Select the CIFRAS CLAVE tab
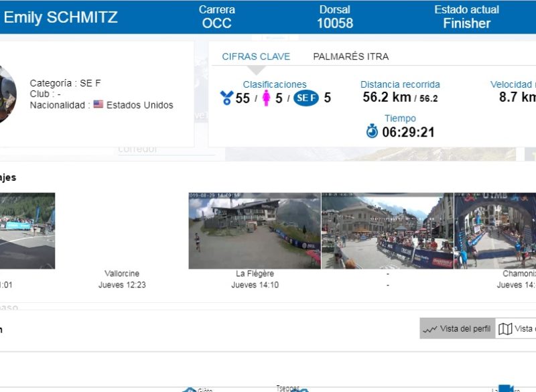Viewport: 536px width, 392px height. tap(256, 57)
